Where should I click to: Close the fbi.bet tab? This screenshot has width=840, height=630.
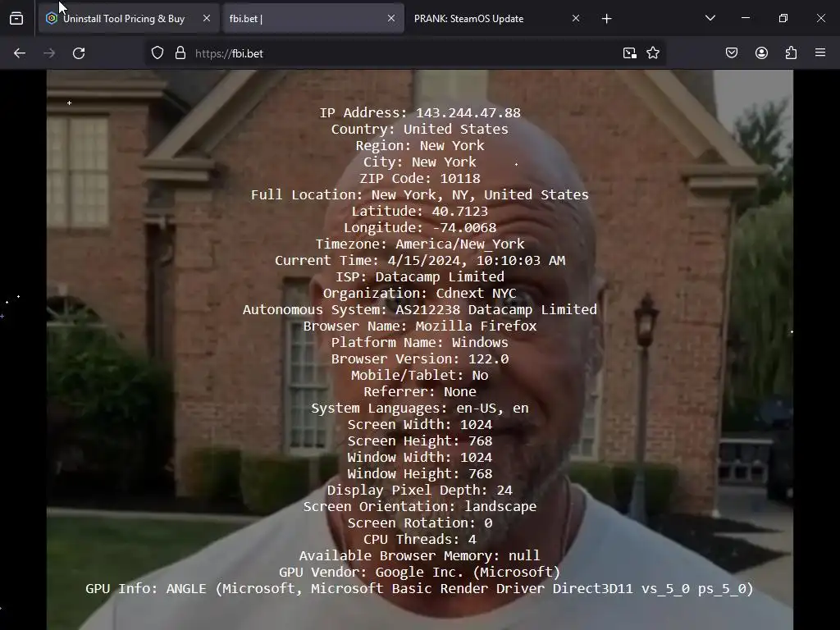coord(391,18)
